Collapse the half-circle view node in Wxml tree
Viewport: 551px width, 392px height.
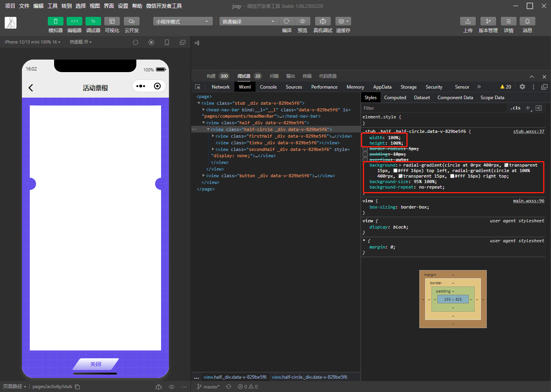pos(208,129)
